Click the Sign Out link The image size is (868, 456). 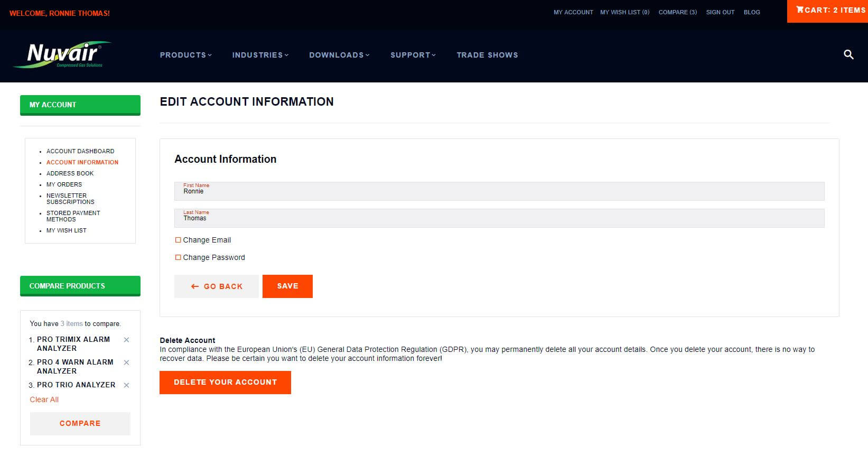click(720, 12)
